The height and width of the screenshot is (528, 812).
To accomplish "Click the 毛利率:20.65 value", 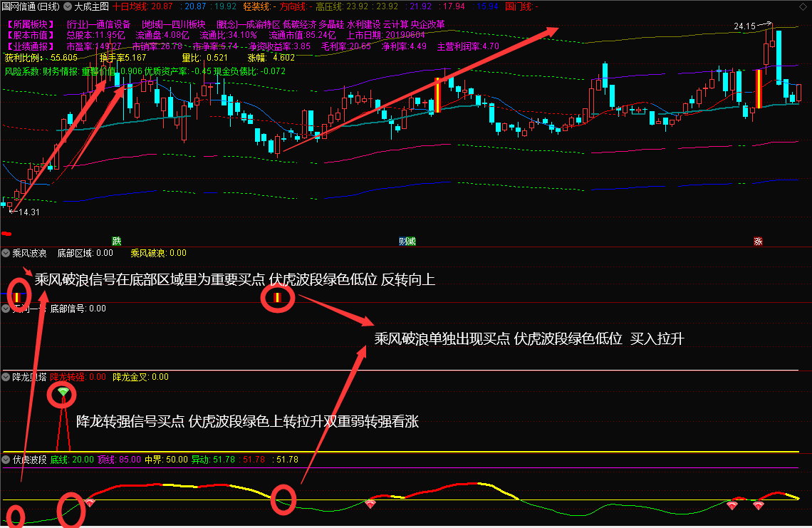I will (x=346, y=46).
